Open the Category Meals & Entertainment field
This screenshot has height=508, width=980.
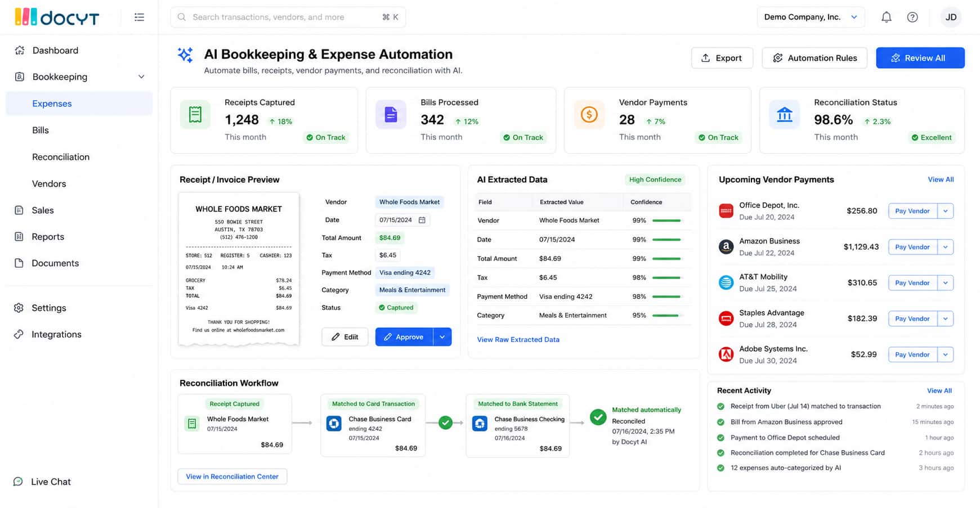[x=413, y=290]
